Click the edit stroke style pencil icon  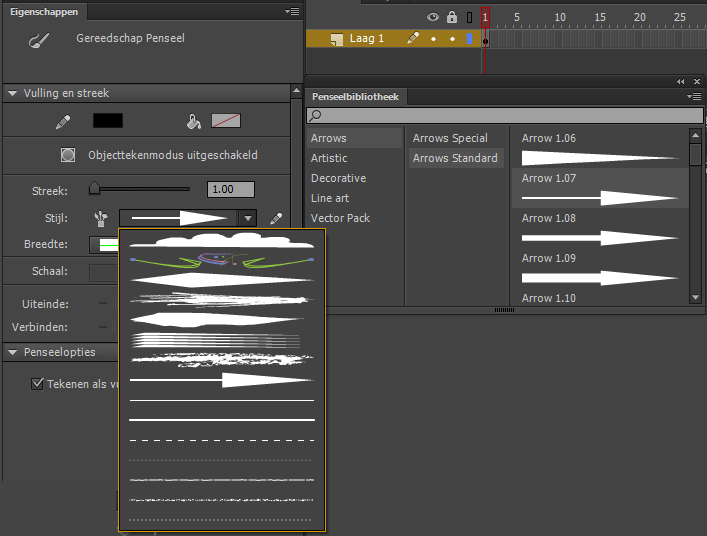[x=276, y=219]
